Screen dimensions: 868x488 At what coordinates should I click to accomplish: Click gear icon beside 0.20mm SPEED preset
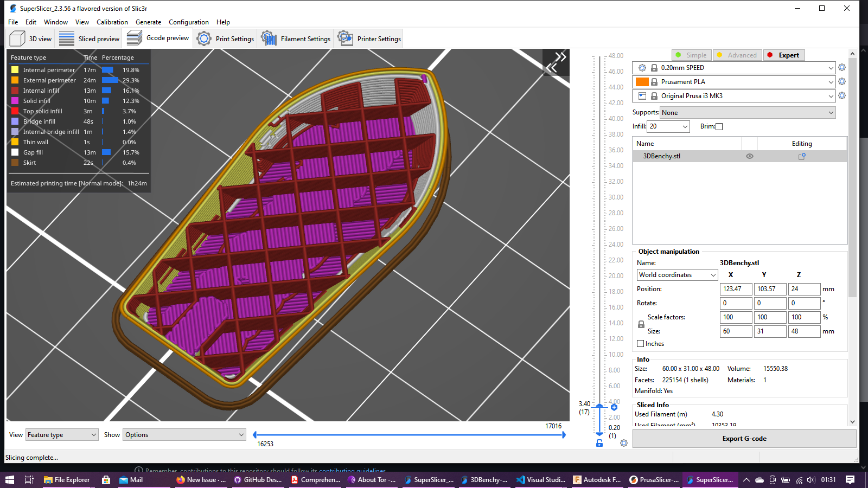842,67
